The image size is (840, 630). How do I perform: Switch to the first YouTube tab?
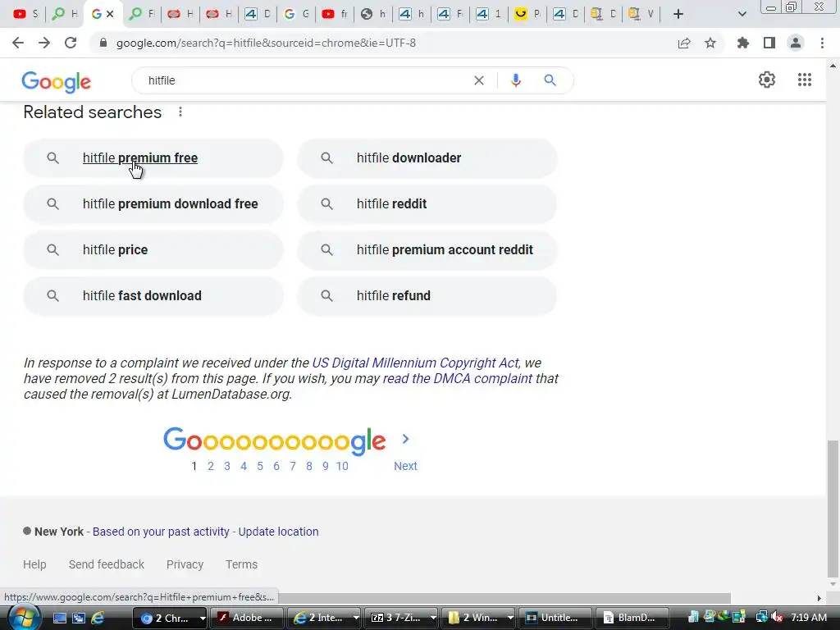tap(25, 14)
